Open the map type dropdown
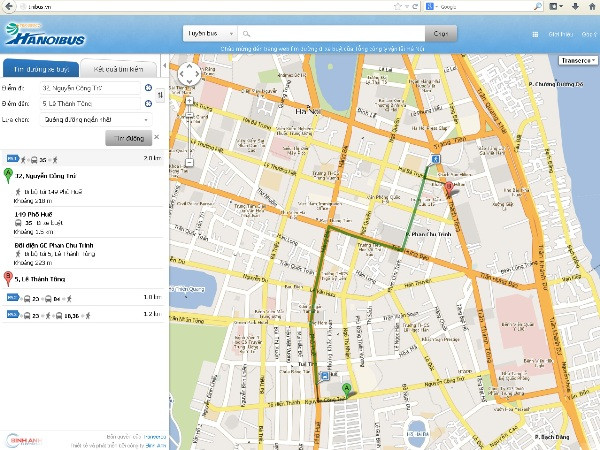The image size is (600, 450). click(x=578, y=60)
